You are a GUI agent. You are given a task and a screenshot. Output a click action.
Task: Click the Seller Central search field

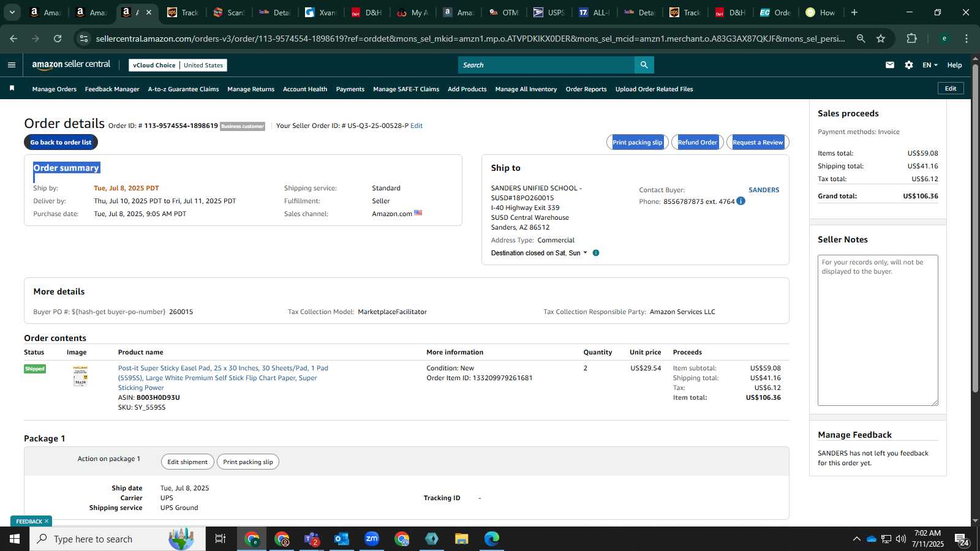tap(546, 65)
